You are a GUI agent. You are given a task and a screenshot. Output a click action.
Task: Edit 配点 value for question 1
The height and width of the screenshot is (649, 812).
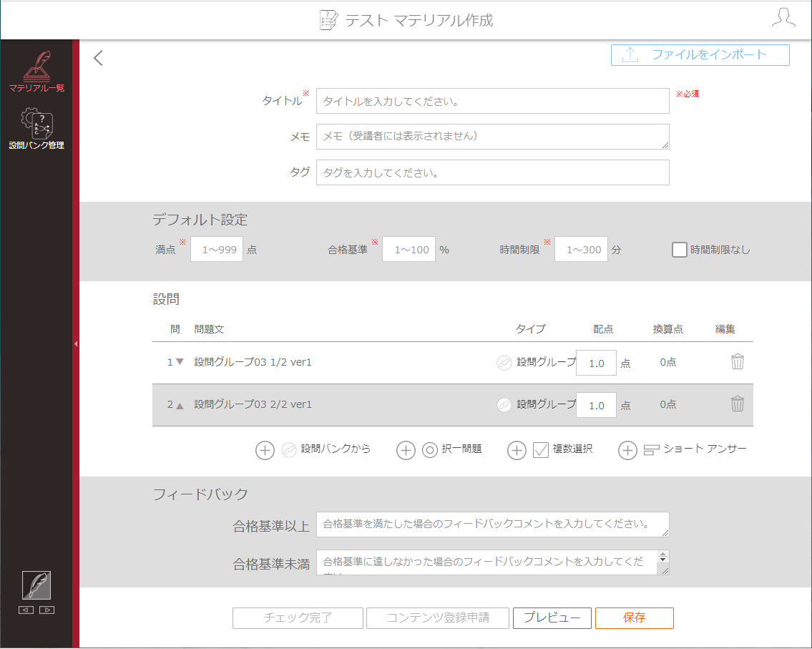coord(596,363)
